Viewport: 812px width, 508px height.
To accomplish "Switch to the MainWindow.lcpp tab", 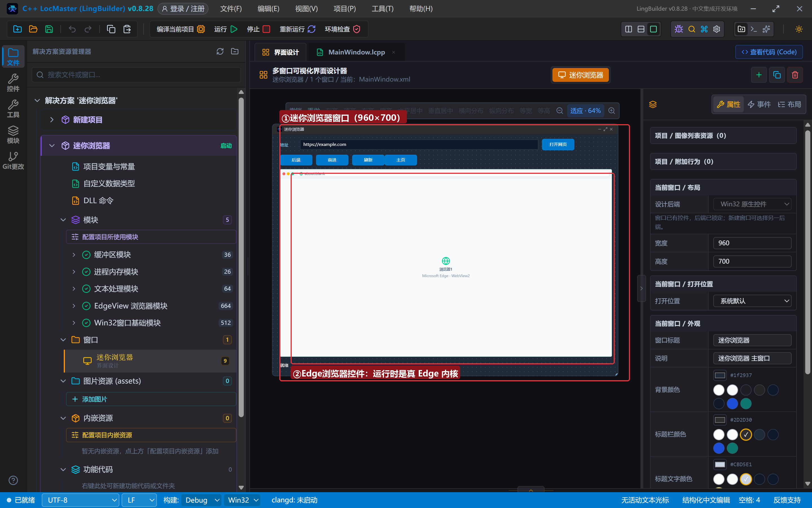I will pyautogui.click(x=356, y=52).
